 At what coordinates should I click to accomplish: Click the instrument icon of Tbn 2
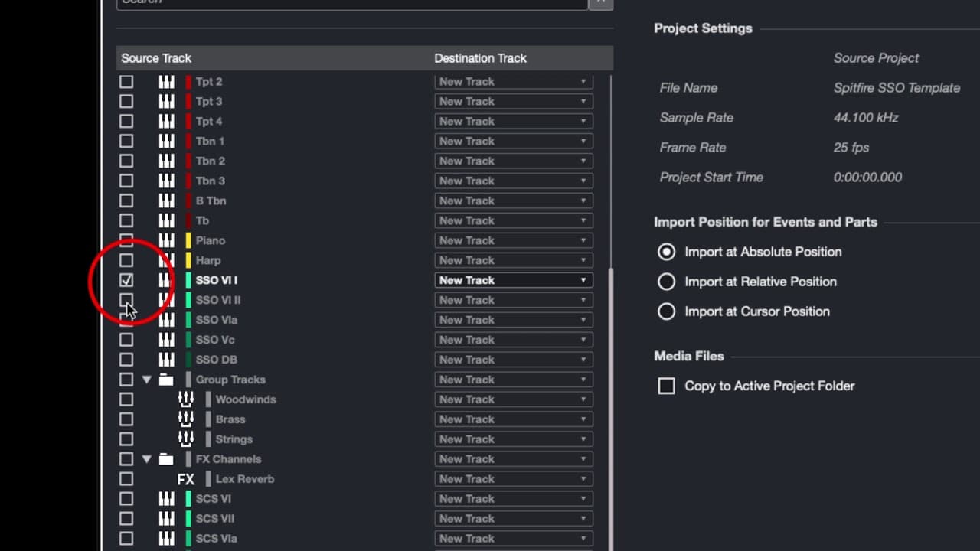(166, 161)
